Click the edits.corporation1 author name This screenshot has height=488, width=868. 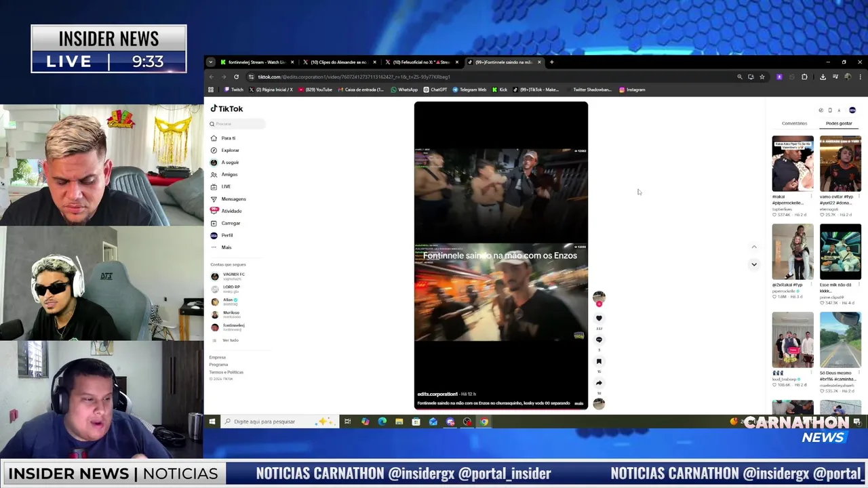[x=437, y=394]
